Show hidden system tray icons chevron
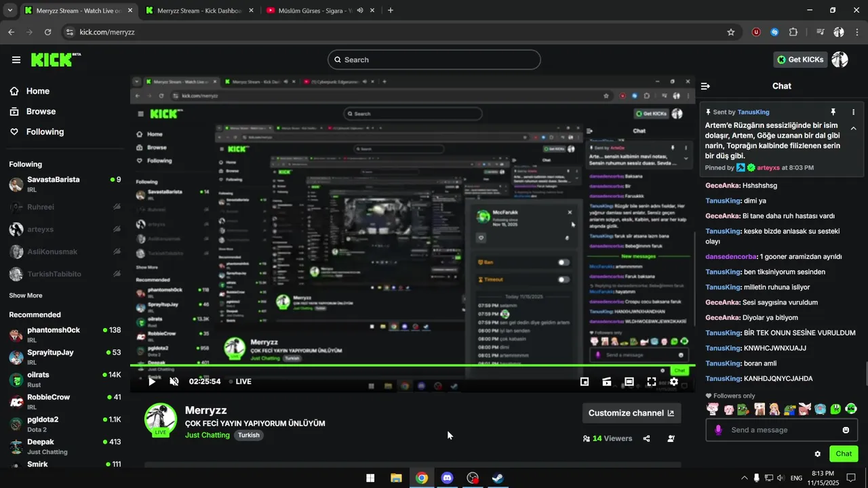Viewport: 868px width, 488px height. (x=744, y=478)
